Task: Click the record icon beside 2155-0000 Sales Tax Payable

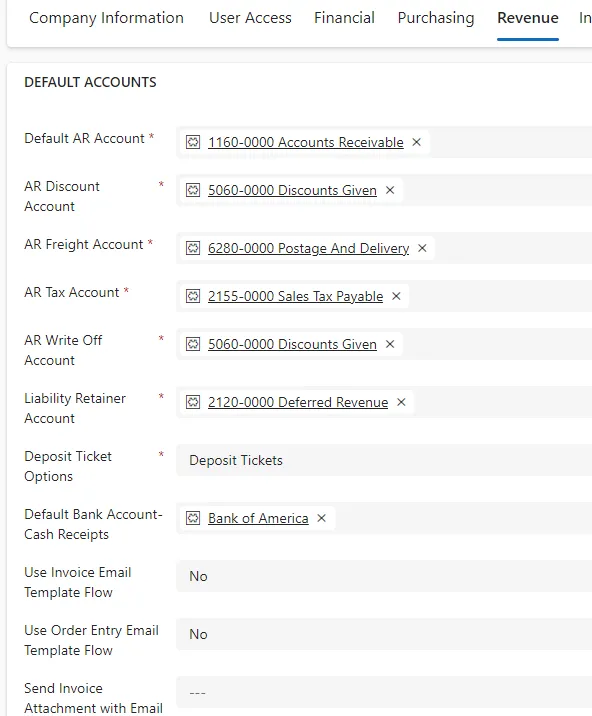Action: pos(193,296)
